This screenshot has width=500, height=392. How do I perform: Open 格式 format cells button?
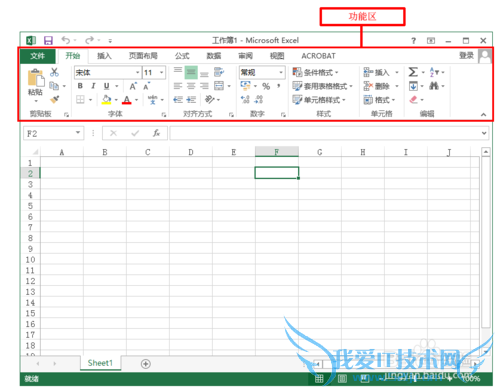pyautogui.click(x=379, y=100)
